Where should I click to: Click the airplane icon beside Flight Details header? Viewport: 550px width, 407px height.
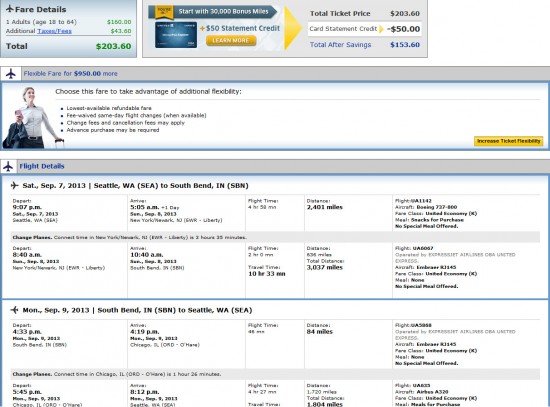pos(8,166)
